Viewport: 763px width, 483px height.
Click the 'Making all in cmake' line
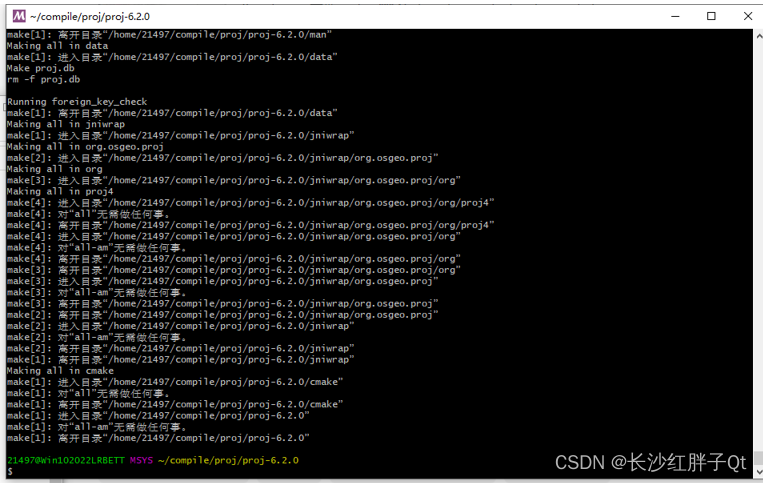(x=60, y=371)
